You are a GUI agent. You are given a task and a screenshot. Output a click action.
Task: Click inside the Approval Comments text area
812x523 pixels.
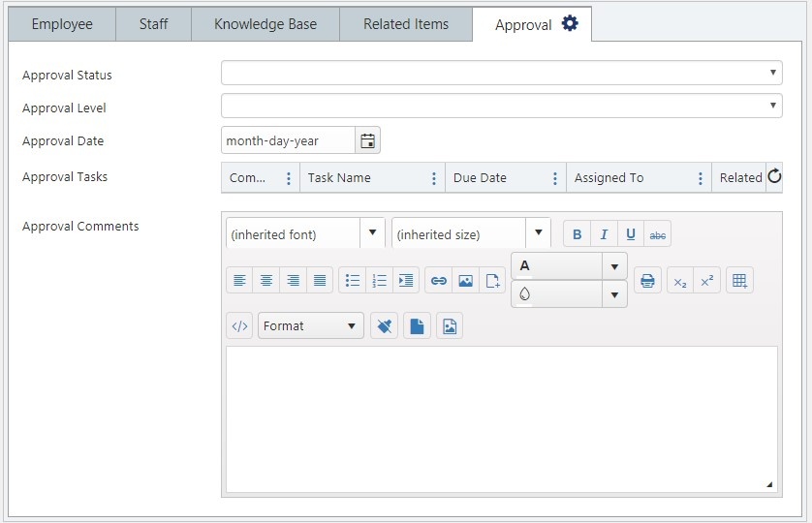click(501, 419)
